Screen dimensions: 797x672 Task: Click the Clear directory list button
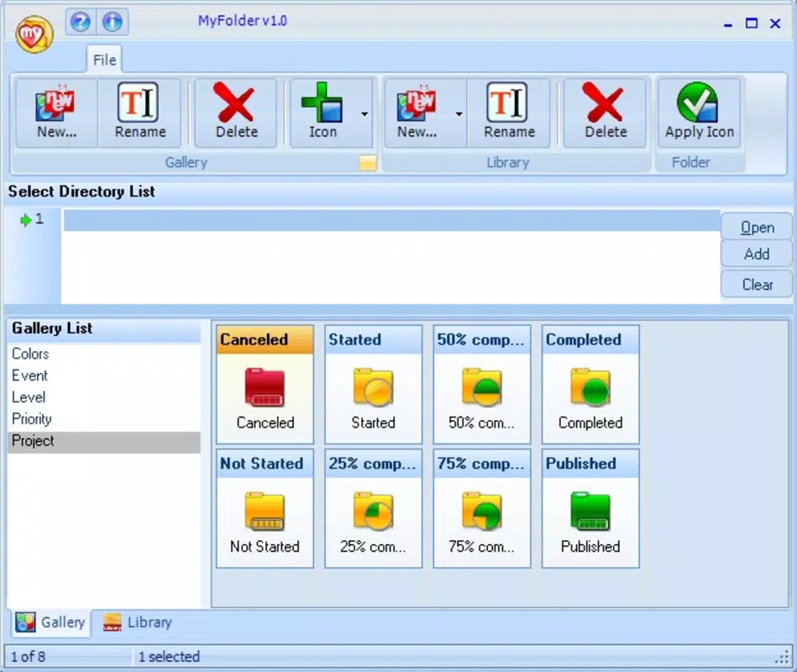tap(757, 284)
